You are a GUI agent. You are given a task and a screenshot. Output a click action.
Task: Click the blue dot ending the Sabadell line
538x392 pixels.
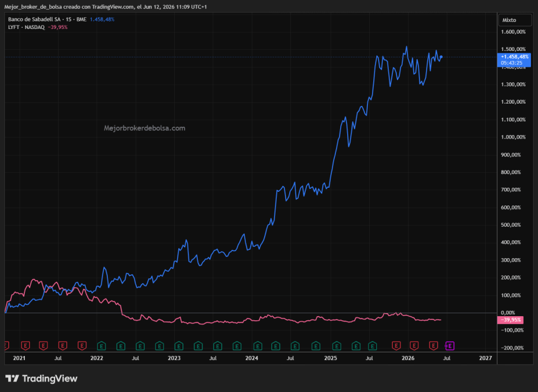coord(441,57)
